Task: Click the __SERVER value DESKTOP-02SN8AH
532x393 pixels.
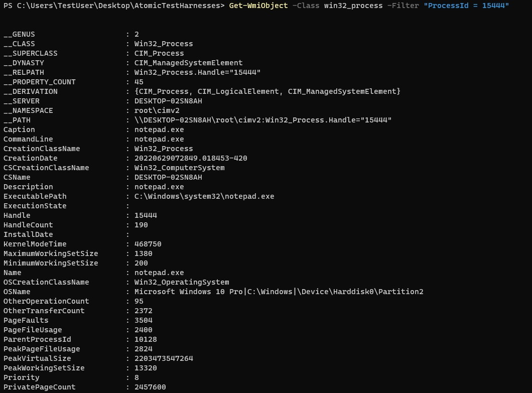Action: tap(168, 101)
